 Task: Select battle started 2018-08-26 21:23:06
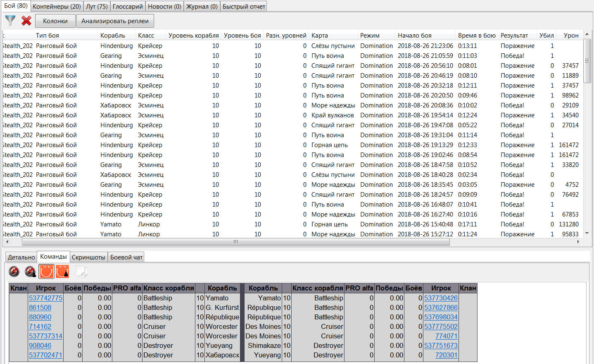[x=292, y=46]
